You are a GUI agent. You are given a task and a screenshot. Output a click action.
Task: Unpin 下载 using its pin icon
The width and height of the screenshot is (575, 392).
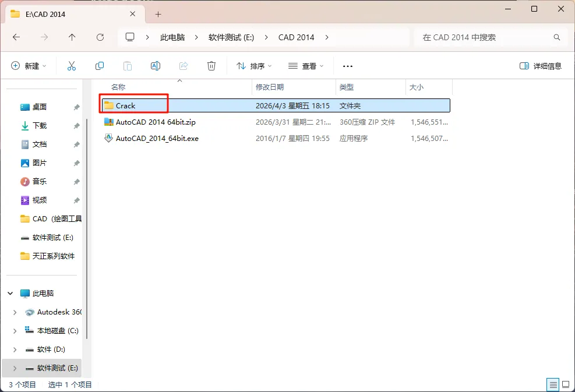click(76, 126)
